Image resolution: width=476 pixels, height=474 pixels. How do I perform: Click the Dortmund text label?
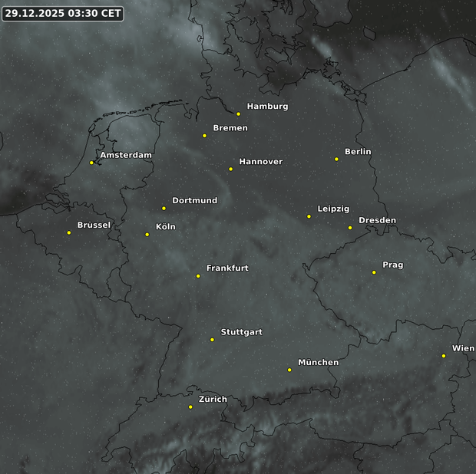194,201
